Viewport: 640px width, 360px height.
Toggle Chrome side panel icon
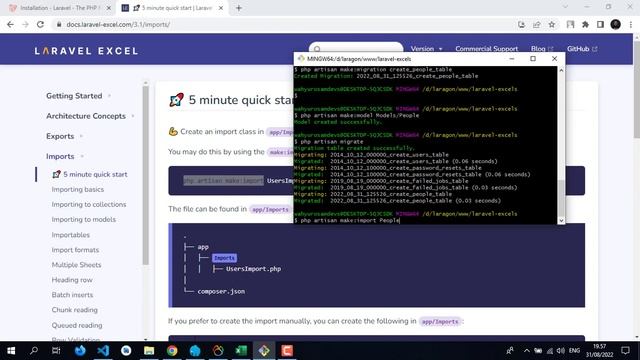pos(600,24)
